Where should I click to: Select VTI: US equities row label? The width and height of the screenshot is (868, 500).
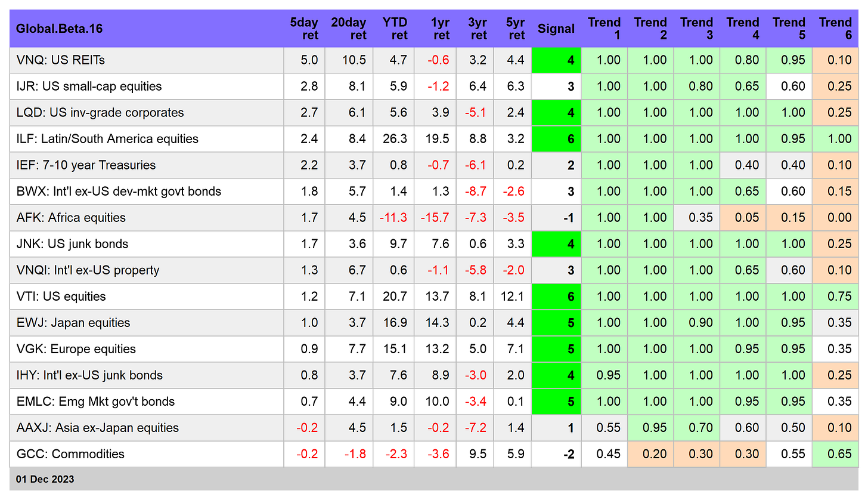click(61, 297)
